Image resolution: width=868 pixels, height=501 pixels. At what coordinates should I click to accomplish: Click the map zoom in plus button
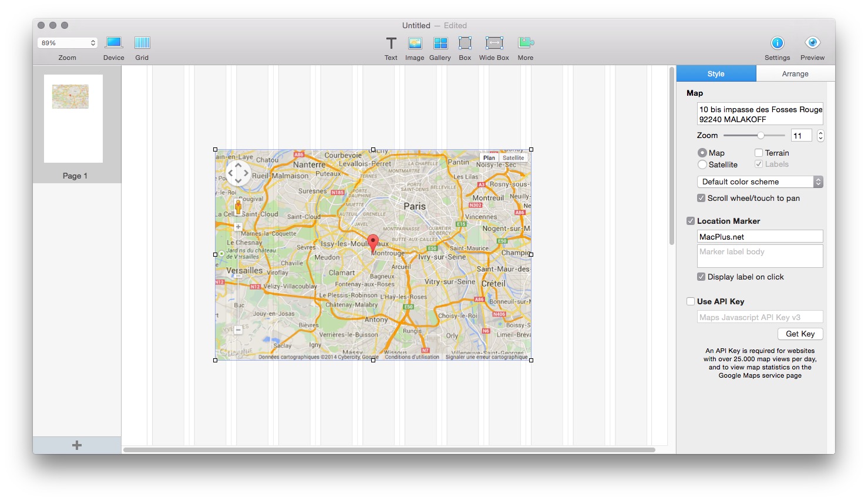(238, 227)
